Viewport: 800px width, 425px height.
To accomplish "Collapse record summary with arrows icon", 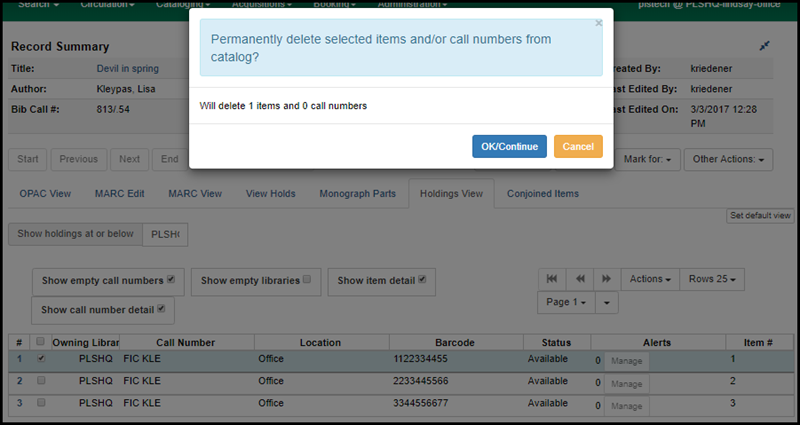I will (764, 46).
